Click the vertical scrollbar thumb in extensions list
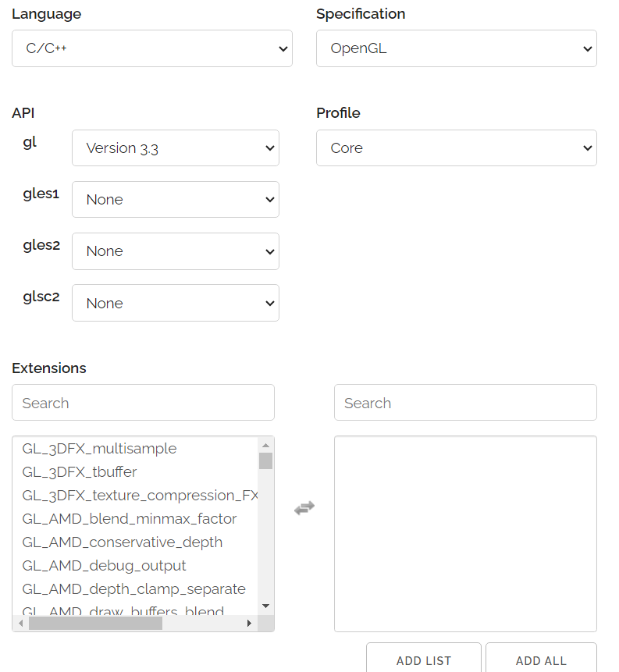 click(265, 461)
